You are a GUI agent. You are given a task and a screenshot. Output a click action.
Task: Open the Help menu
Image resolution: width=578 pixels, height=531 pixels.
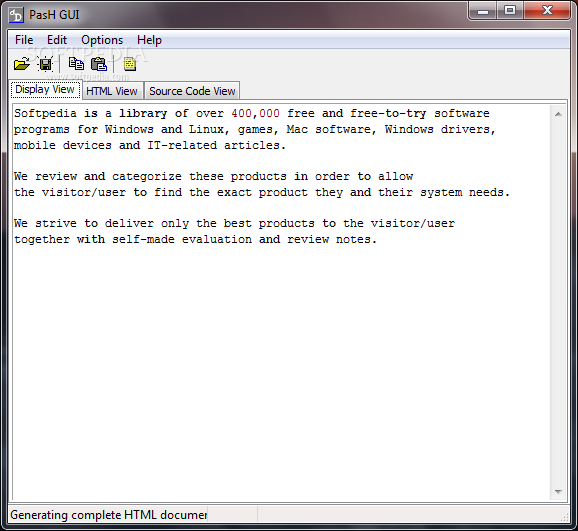149,40
